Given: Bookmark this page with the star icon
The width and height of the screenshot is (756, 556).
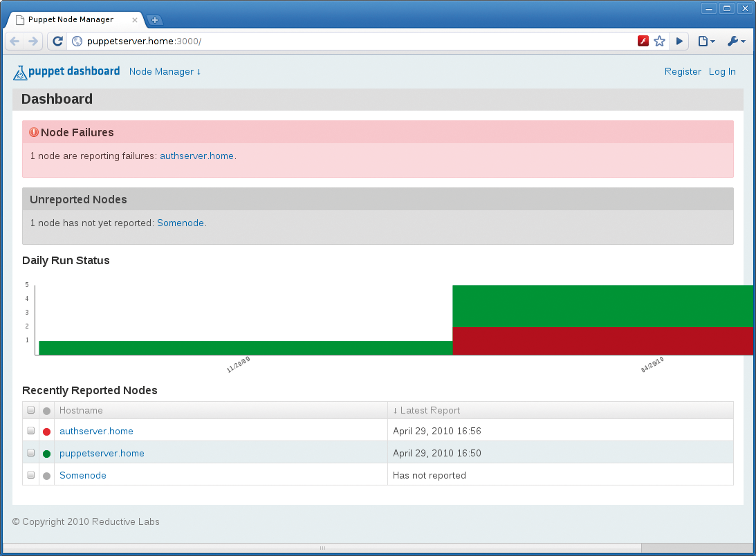Looking at the screenshot, I should click(x=660, y=41).
